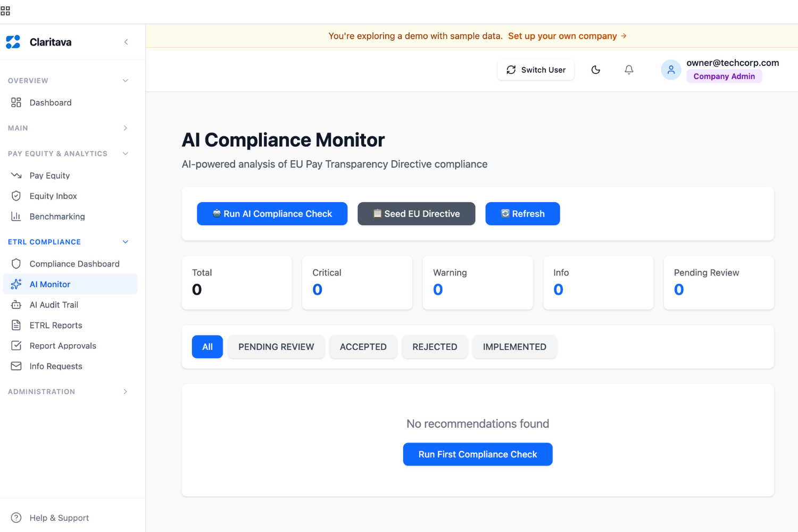Open AI Audit Trail
The height and width of the screenshot is (532, 798).
click(70, 304)
